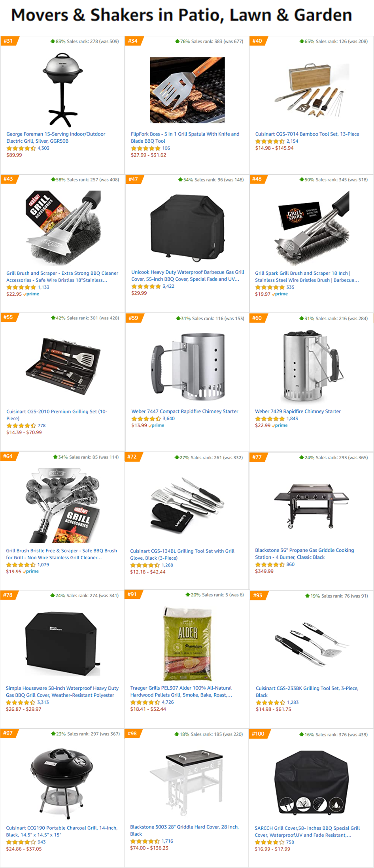This screenshot has height=868, width=374.
Task: Select the Weber 7447 Compact Rapidfire Chimney Starter title
Action: click(x=185, y=411)
